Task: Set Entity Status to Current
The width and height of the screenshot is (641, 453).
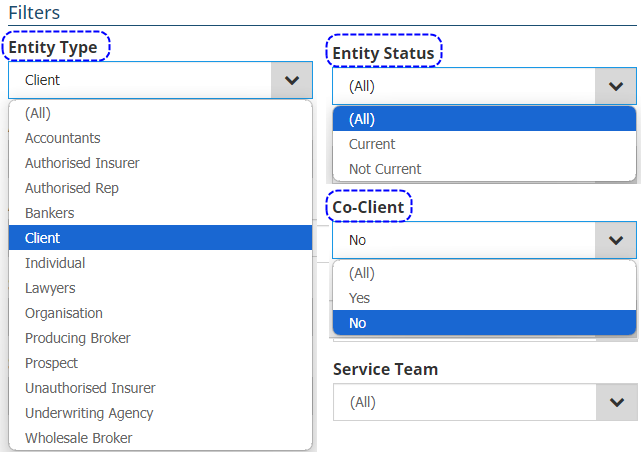Action: 372,144
